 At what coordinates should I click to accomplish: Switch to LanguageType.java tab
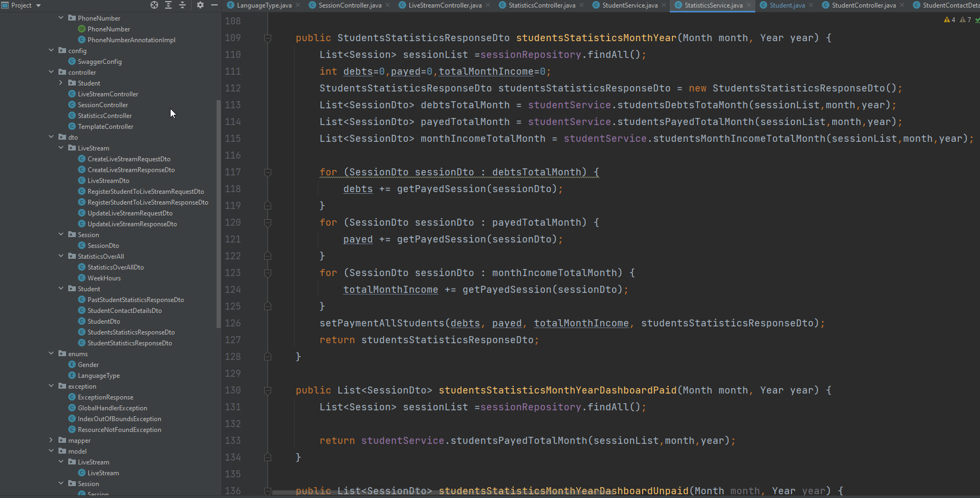tap(264, 5)
